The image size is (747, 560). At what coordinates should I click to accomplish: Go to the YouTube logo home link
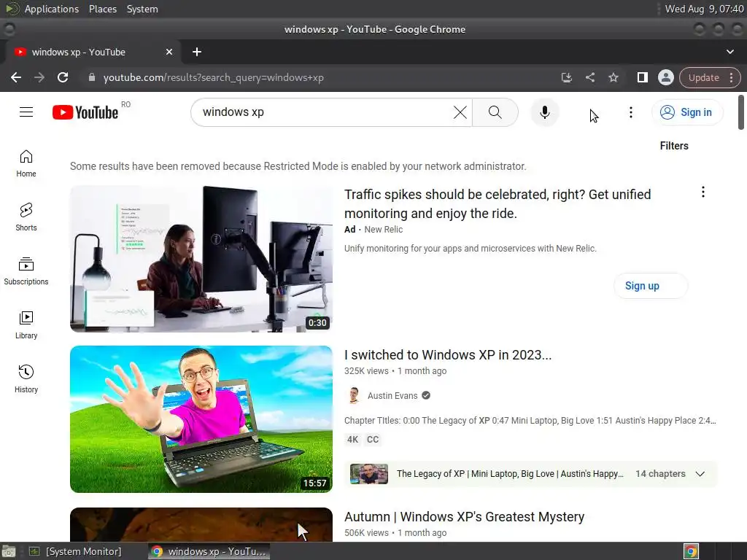tap(85, 112)
